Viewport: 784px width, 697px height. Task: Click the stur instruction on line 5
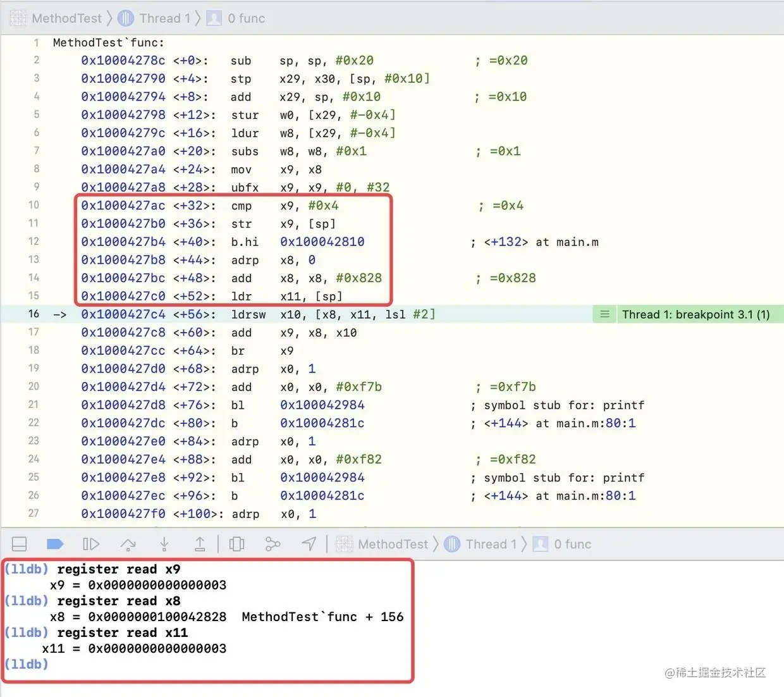(x=245, y=115)
